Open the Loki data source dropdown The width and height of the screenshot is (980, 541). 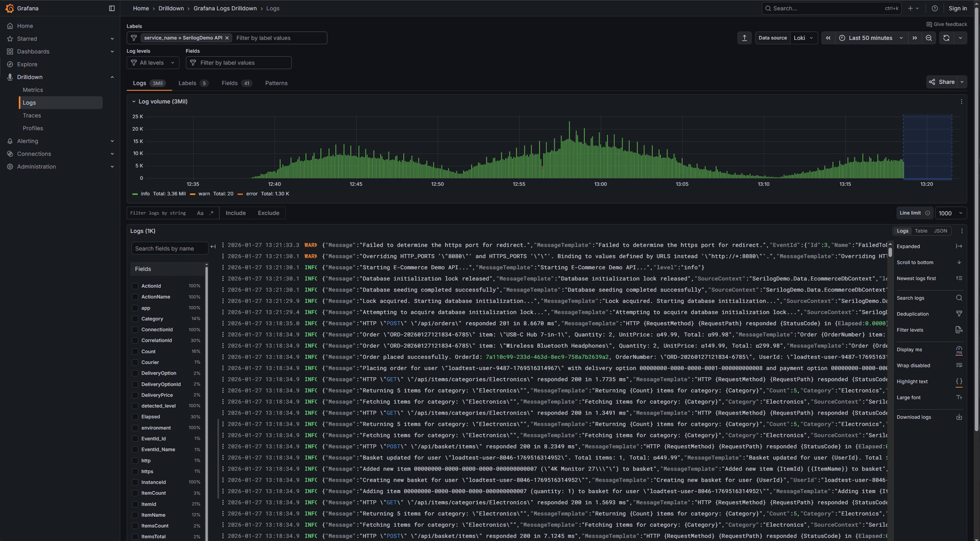804,38
